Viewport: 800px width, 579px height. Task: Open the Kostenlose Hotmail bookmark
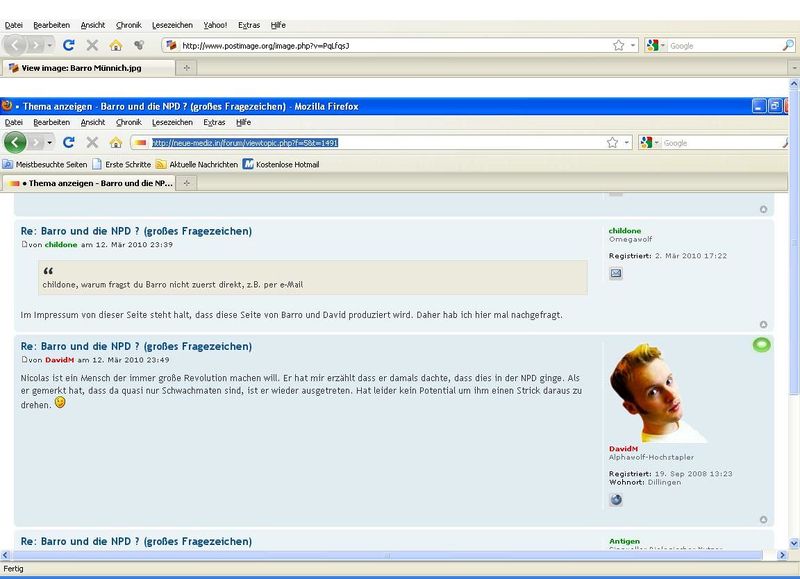(286, 164)
